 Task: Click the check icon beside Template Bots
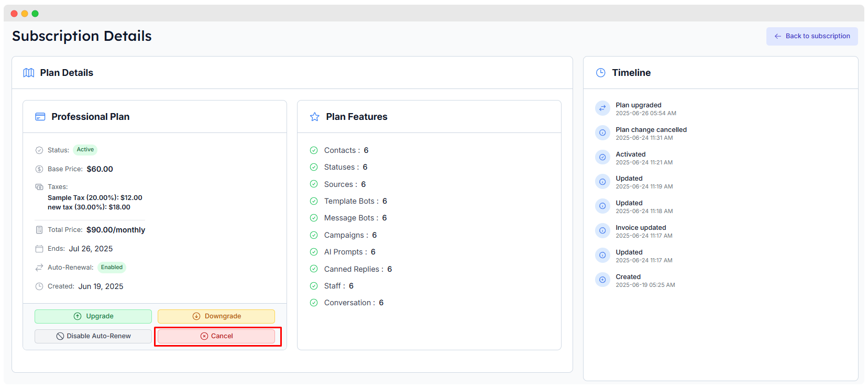(x=314, y=201)
